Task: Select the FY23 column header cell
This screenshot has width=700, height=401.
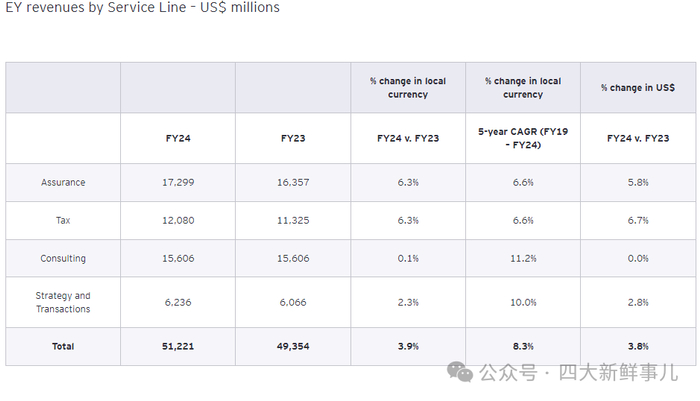Action: coord(293,138)
